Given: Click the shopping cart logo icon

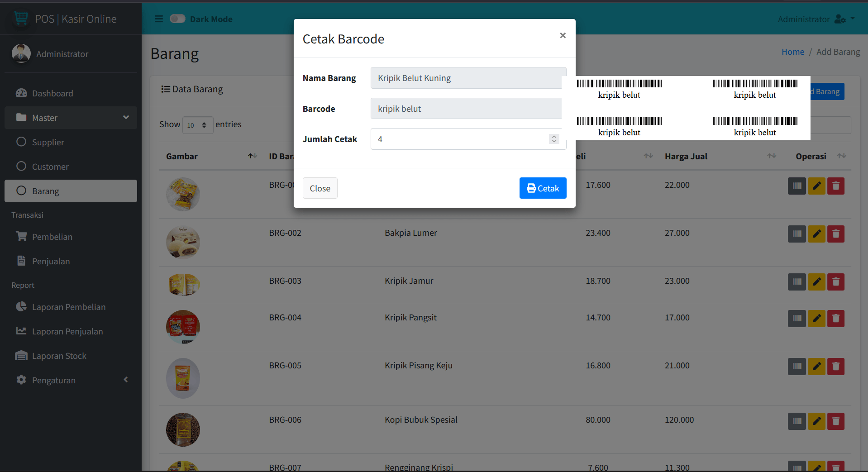Looking at the screenshot, I should 21,18.
